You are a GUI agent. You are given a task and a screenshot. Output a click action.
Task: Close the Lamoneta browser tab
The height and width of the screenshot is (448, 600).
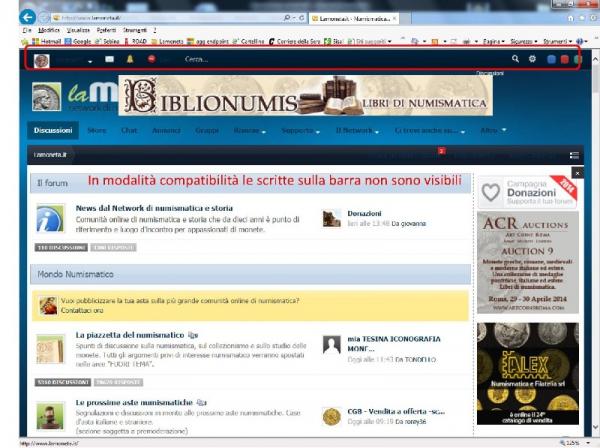tap(395, 18)
